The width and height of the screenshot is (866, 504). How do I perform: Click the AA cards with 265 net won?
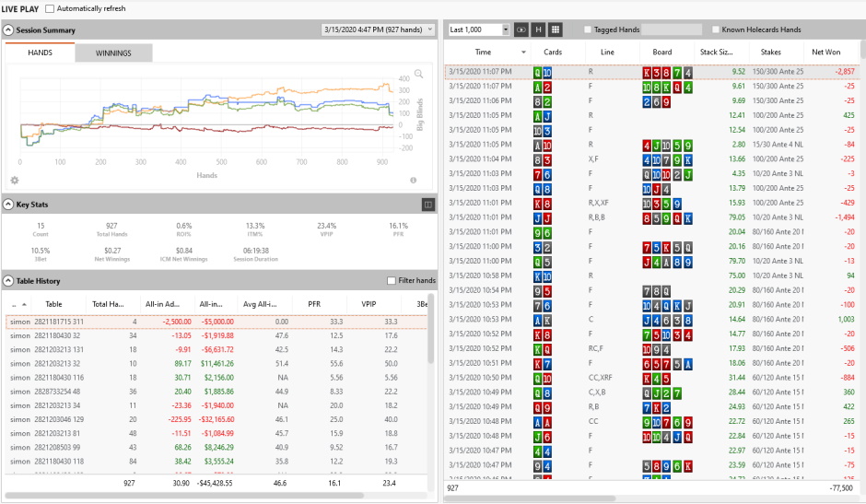click(x=543, y=422)
